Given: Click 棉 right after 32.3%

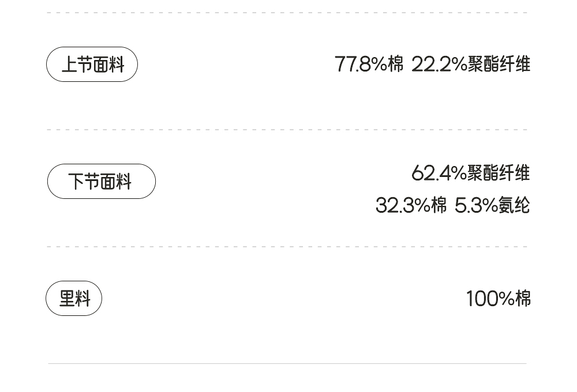Looking at the screenshot, I should click(x=439, y=206).
